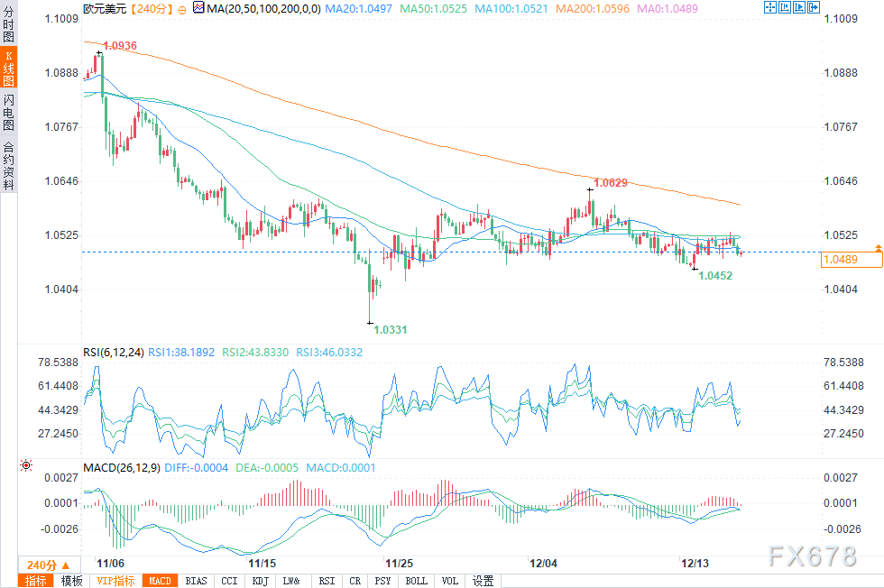Click the RSI1:38.1892 value
This screenshot has width=884, height=588.
pos(181,353)
